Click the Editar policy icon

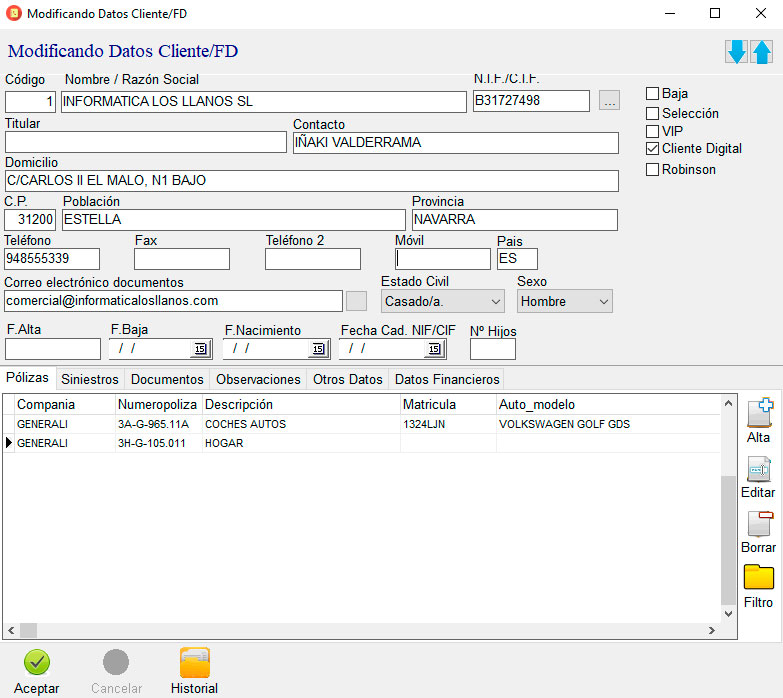click(x=759, y=468)
